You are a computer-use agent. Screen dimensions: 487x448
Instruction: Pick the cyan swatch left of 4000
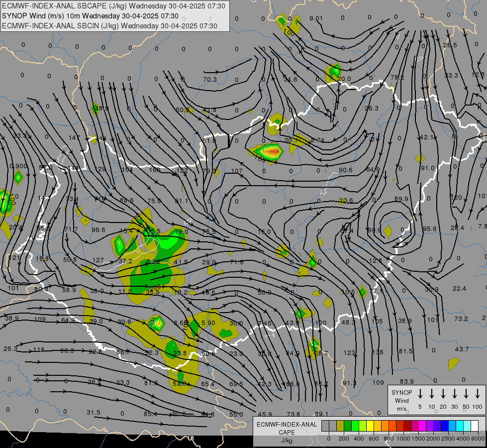(459, 426)
